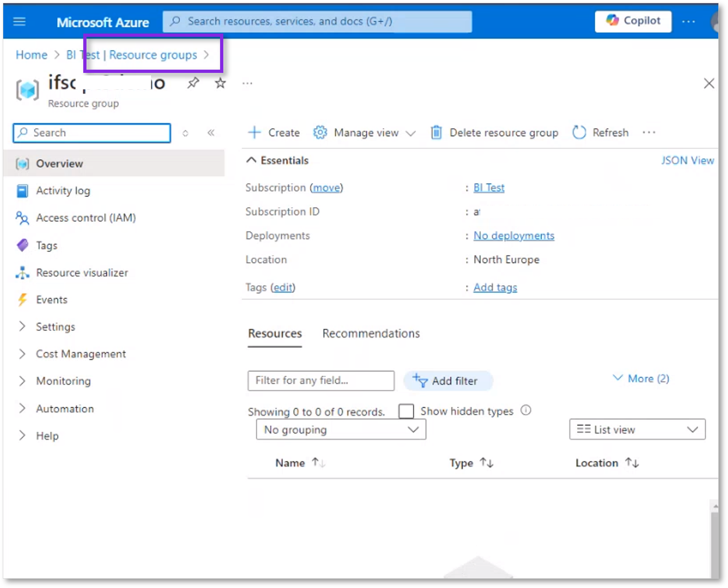The width and height of the screenshot is (728, 588).
Task: Open the Events blade
Action: point(52,299)
